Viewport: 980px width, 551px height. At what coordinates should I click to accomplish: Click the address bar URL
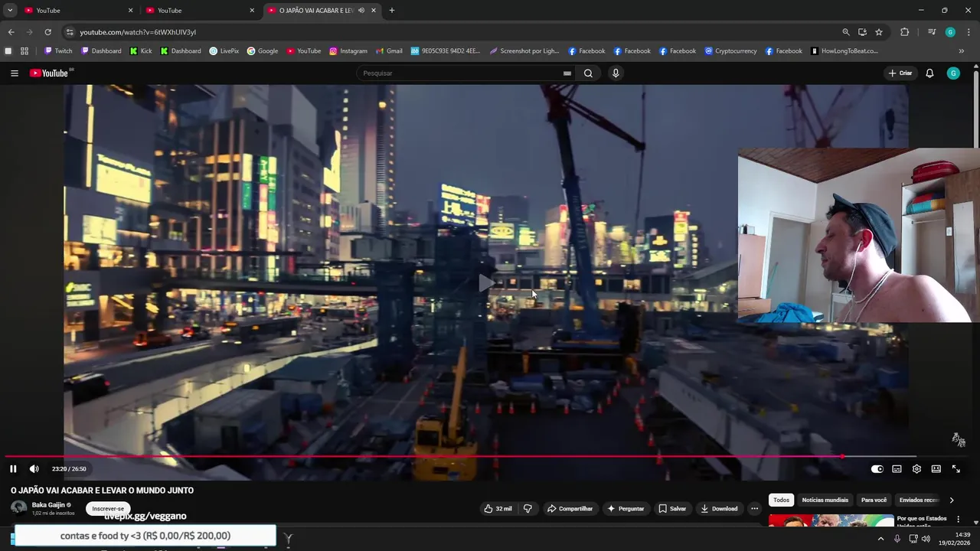(x=138, y=32)
